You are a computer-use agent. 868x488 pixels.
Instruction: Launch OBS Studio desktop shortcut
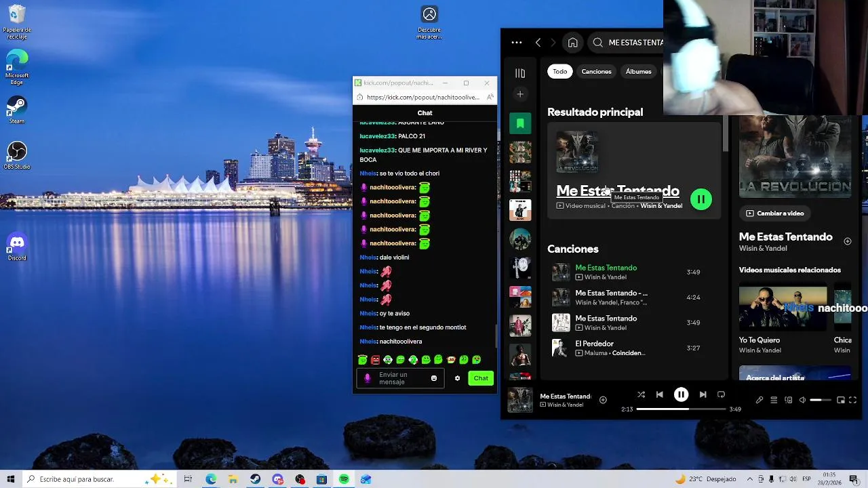(17, 156)
